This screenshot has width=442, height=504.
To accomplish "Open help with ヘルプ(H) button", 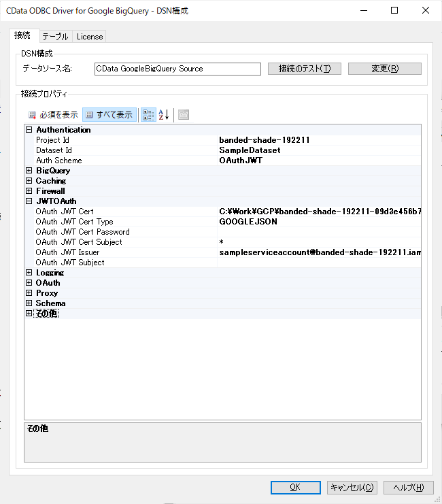I will (x=409, y=487).
